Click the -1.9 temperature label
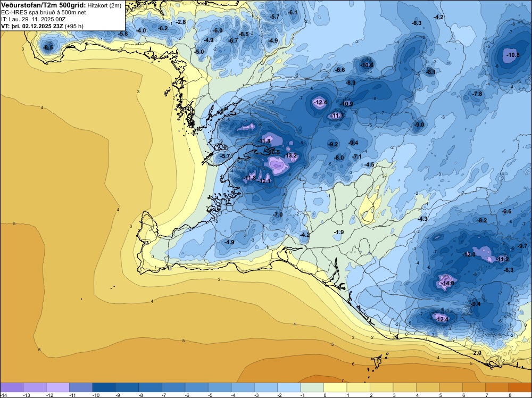This screenshot has height=398, width=532. [x=338, y=232]
